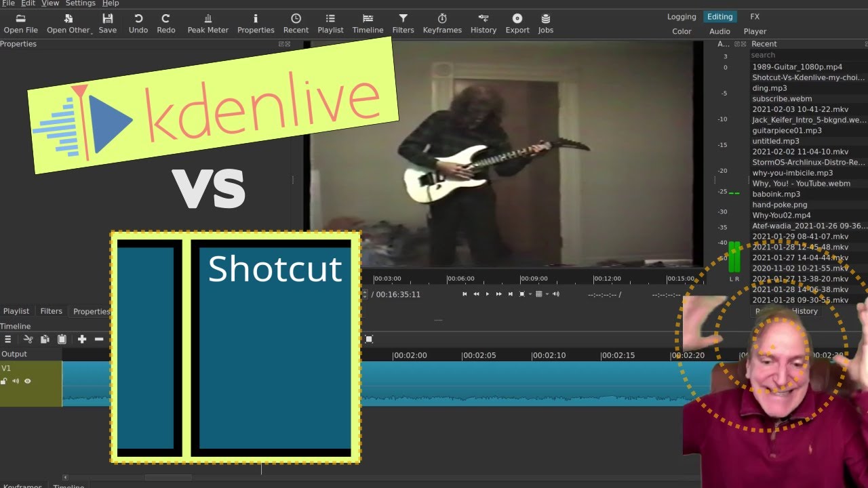Toggle the lock on track V1
The height and width of the screenshot is (488, 868).
[4, 381]
